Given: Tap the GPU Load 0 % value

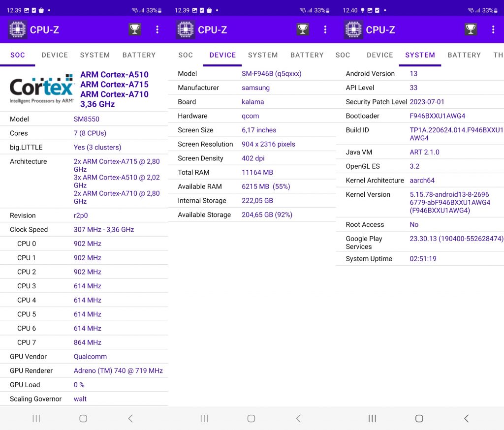Looking at the screenshot, I should pyautogui.click(x=79, y=385).
